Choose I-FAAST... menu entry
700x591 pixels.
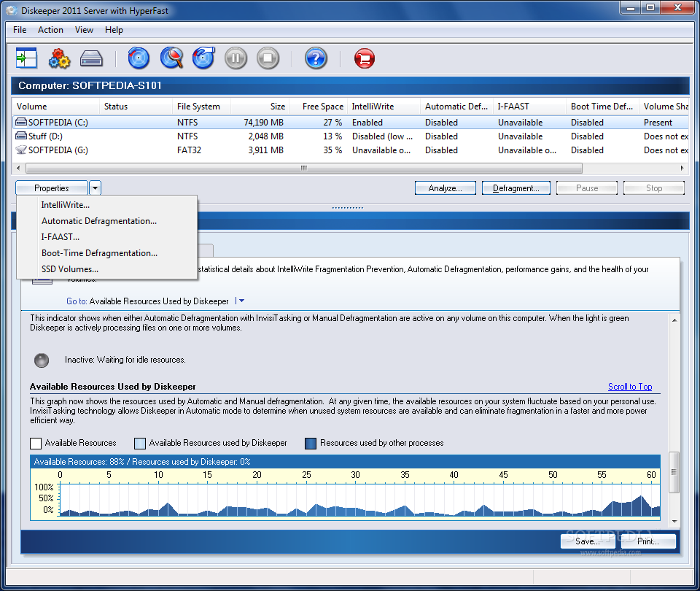click(106, 237)
